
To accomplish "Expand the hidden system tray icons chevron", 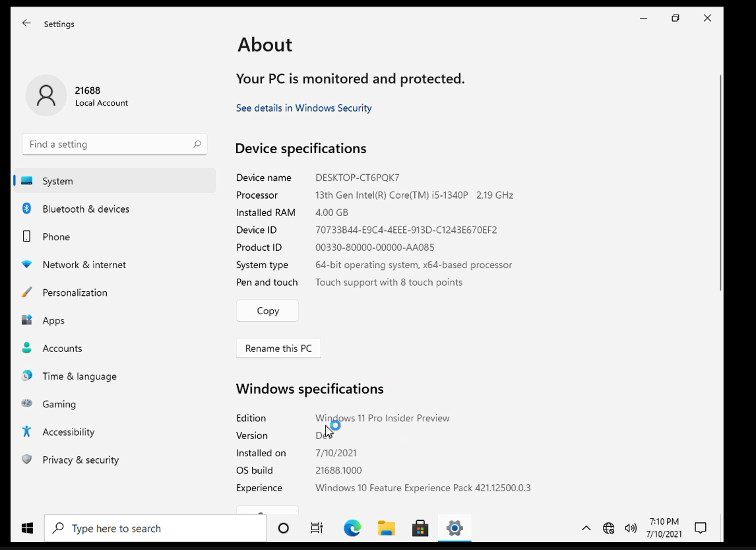I will [x=586, y=528].
